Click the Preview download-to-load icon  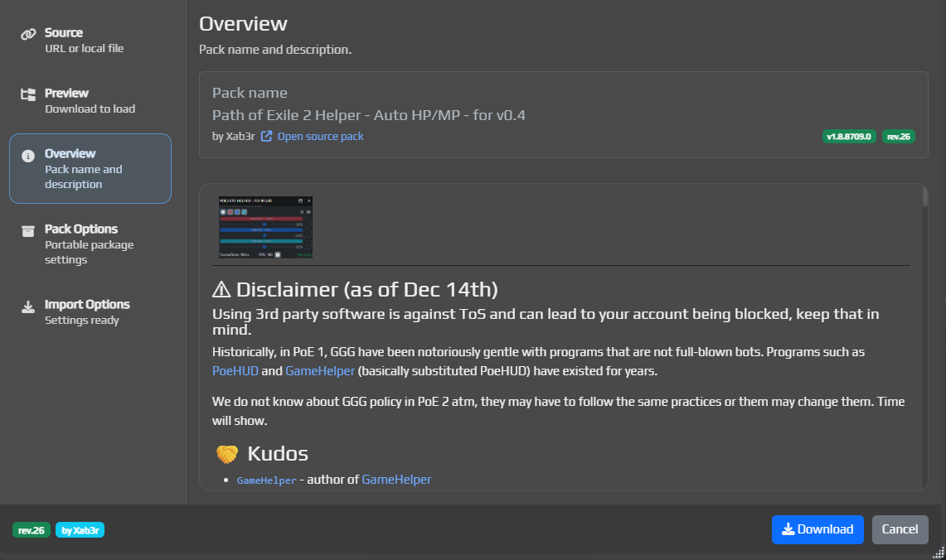pos(28,93)
